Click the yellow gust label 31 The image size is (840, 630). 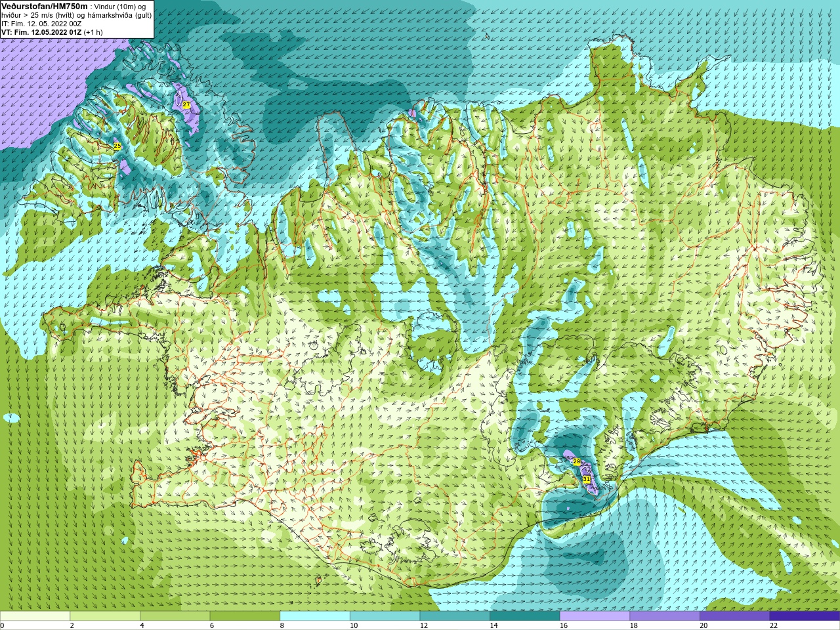click(x=587, y=480)
